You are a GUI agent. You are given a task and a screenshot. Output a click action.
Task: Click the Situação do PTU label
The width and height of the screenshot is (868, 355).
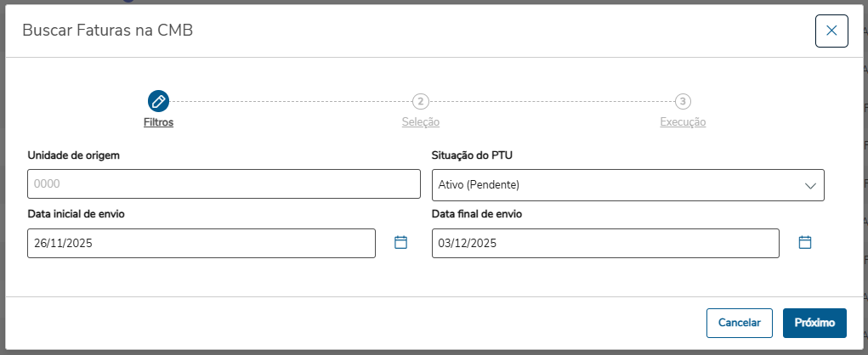pos(472,155)
